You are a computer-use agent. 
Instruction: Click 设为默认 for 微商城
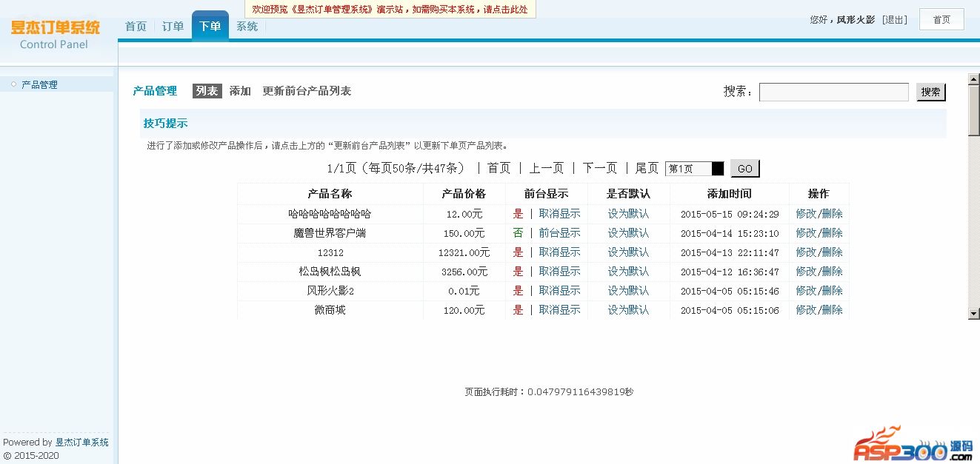point(628,310)
